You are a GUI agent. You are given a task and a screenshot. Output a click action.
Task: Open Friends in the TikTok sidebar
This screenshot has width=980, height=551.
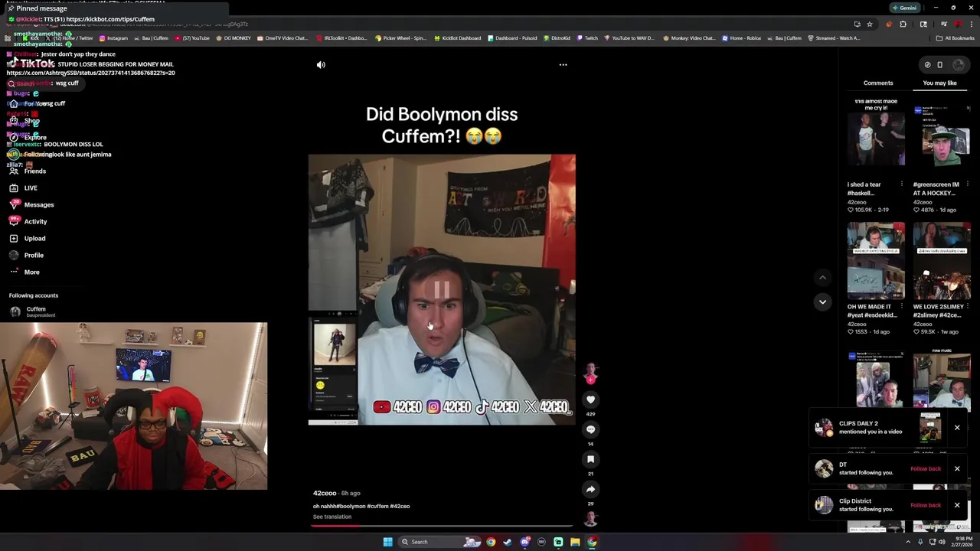28,171
